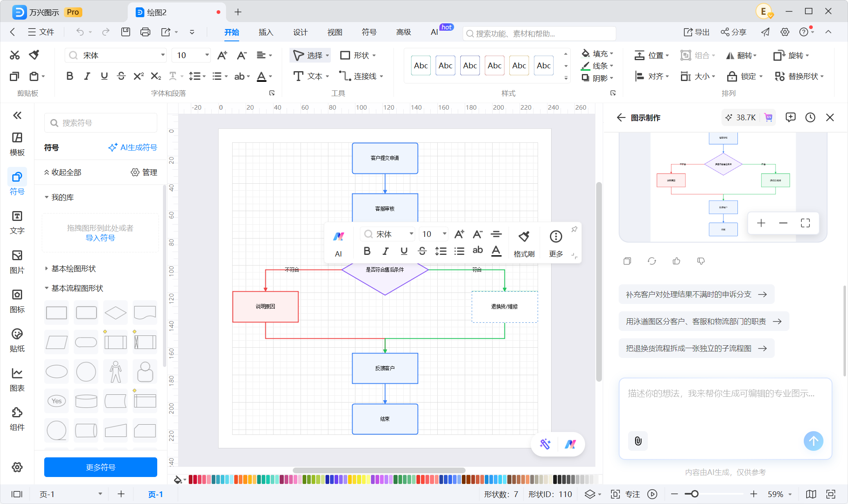Open the history clock icon in 图示制作 panel
848x504 pixels.
[810, 118]
